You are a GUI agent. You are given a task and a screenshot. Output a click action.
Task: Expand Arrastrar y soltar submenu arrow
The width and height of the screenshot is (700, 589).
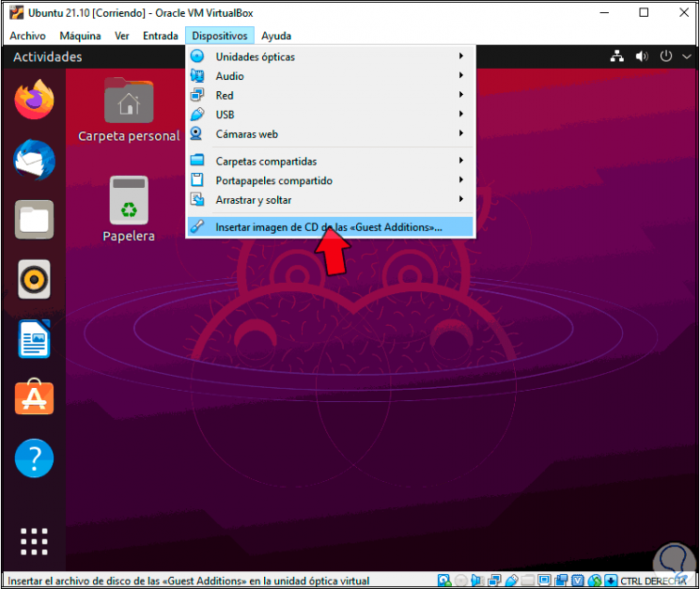coord(461,199)
